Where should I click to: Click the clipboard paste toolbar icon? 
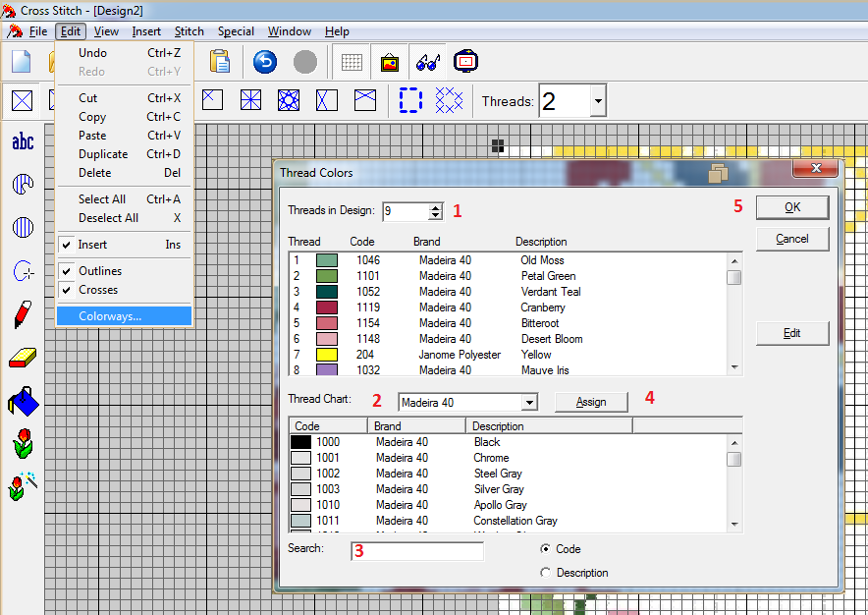220,62
